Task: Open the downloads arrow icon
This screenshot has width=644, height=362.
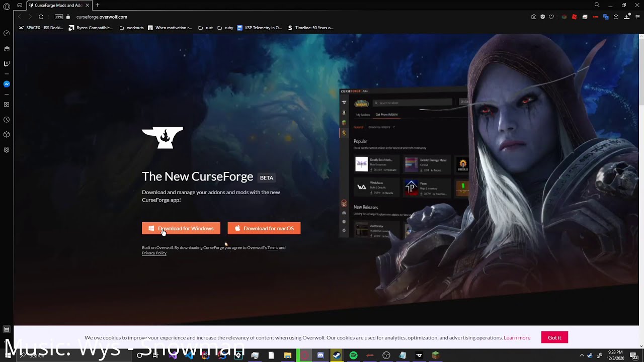Action: click(x=627, y=17)
